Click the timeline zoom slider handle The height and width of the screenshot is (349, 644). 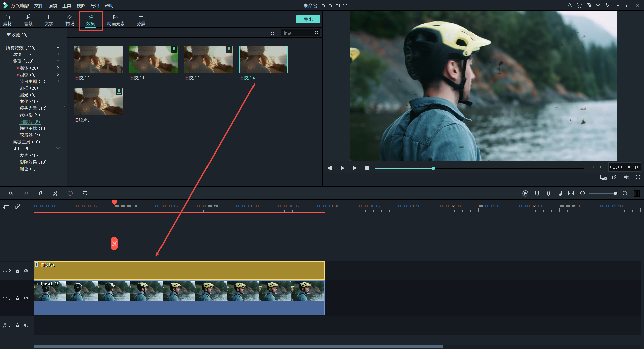pyautogui.click(x=615, y=193)
